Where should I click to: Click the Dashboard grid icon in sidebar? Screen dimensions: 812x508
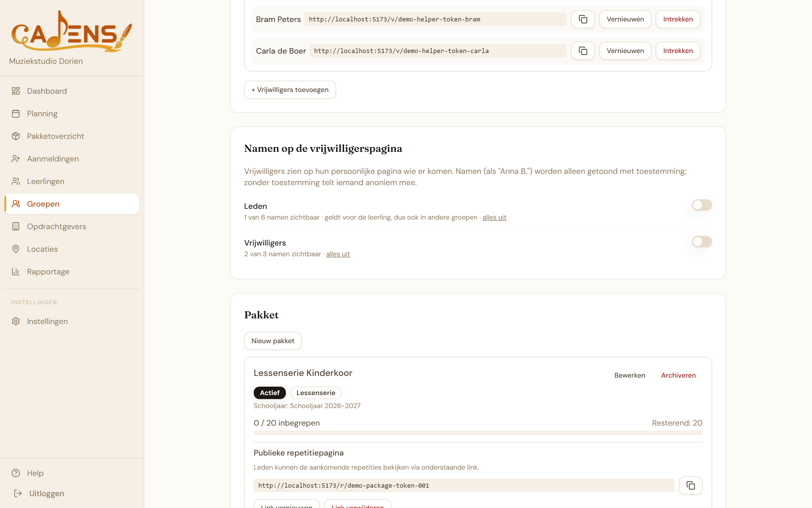coord(16,91)
